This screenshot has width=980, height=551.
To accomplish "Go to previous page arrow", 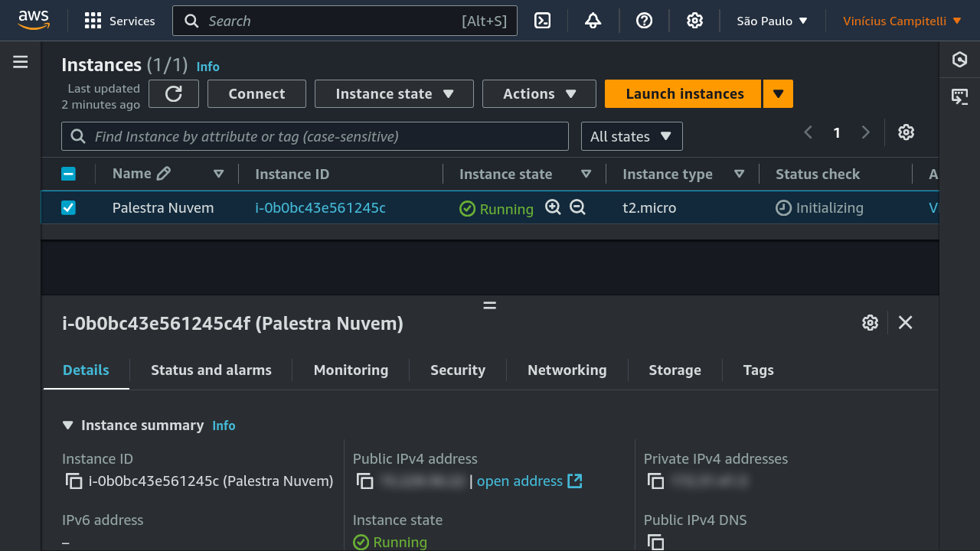I will pyautogui.click(x=808, y=132).
